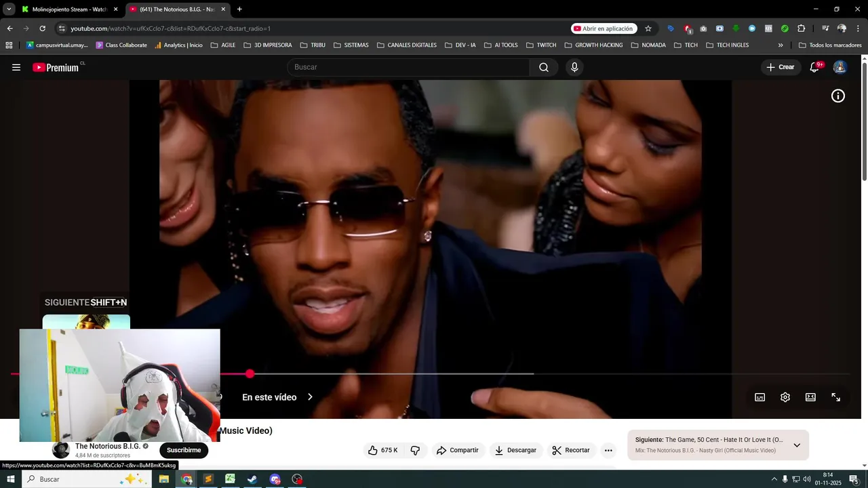Viewport: 868px width, 488px height.
Task: Click the camera screenshot extension icon
Action: point(703,28)
